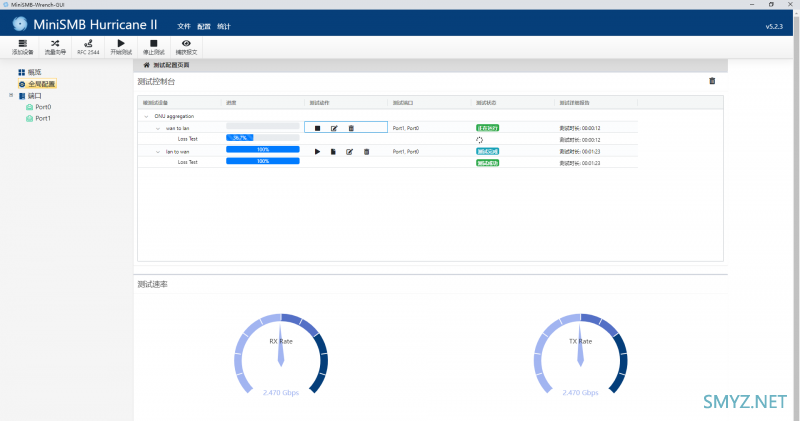
Task: Click the RX Rate gauge
Action: tap(281, 354)
